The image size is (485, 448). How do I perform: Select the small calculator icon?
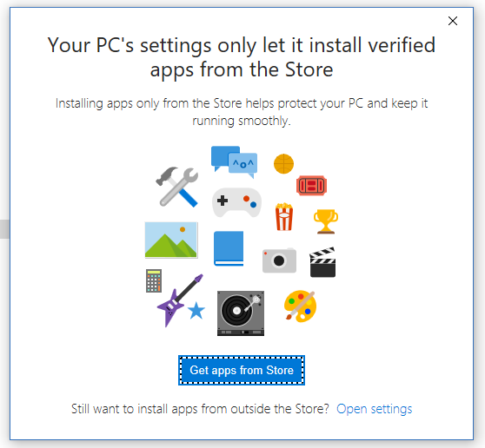pyautogui.click(x=154, y=280)
